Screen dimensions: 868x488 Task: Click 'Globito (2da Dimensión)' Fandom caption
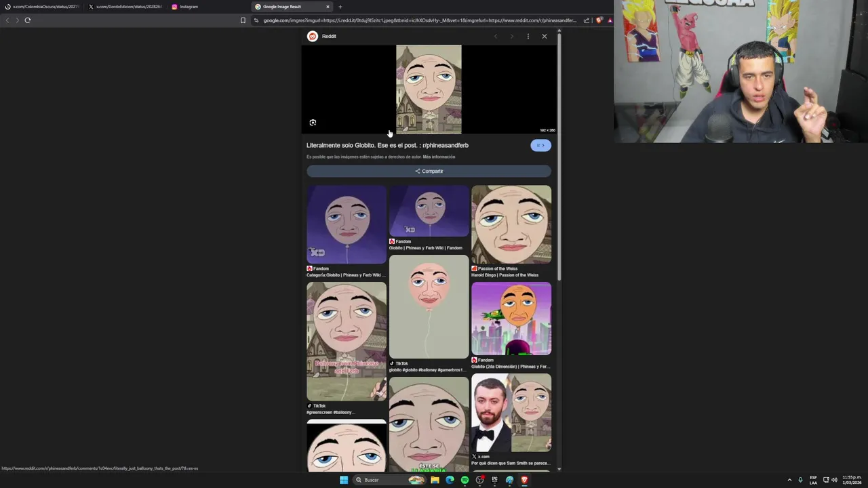[x=511, y=367]
